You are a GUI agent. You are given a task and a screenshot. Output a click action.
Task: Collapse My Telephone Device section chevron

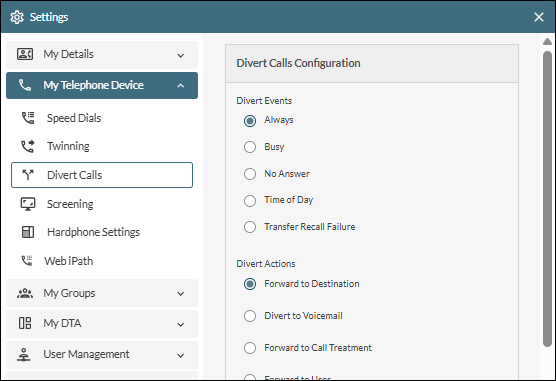click(x=181, y=85)
